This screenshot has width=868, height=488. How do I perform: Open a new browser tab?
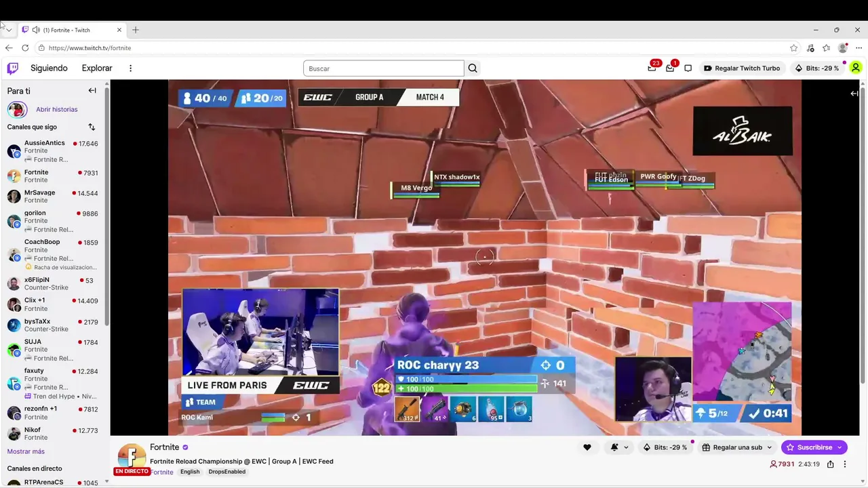pyautogui.click(x=136, y=30)
